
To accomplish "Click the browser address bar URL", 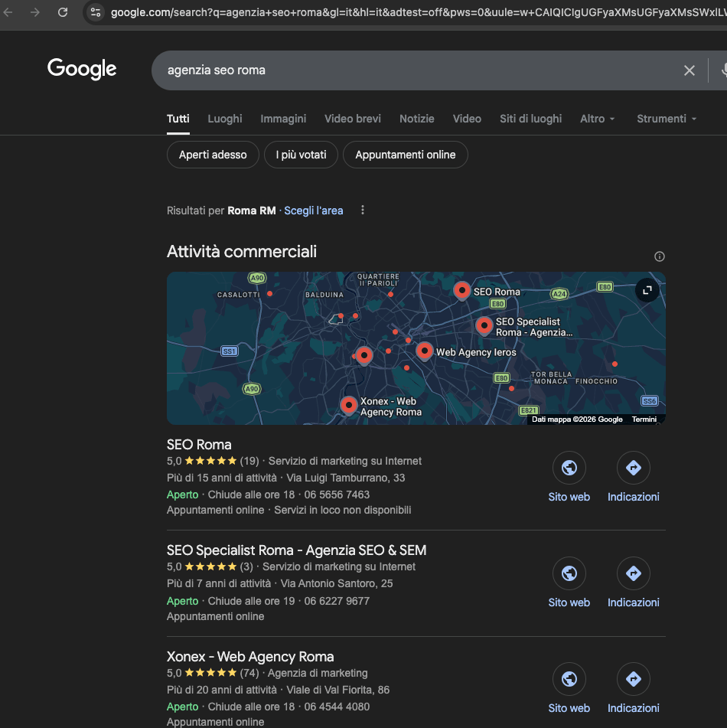I will point(418,12).
